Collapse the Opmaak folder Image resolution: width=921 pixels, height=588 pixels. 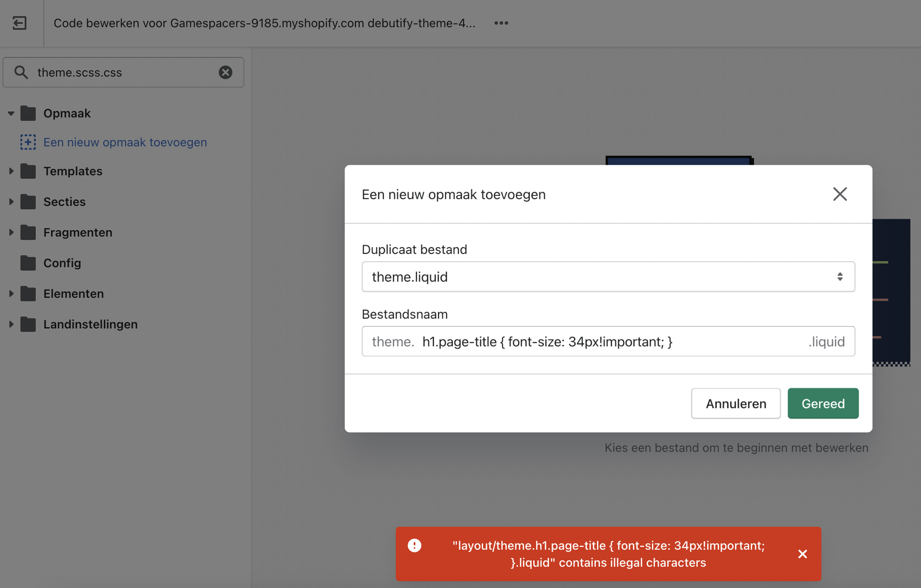pyautogui.click(x=11, y=113)
